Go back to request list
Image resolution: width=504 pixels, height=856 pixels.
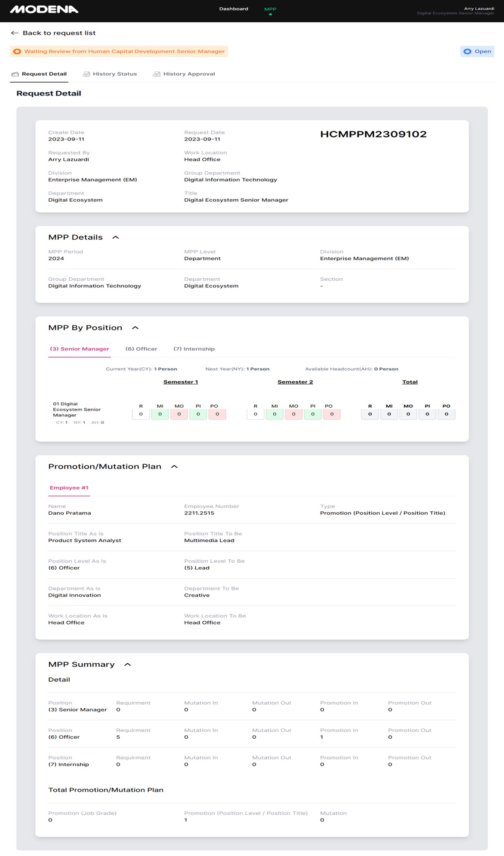[x=59, y=33]
